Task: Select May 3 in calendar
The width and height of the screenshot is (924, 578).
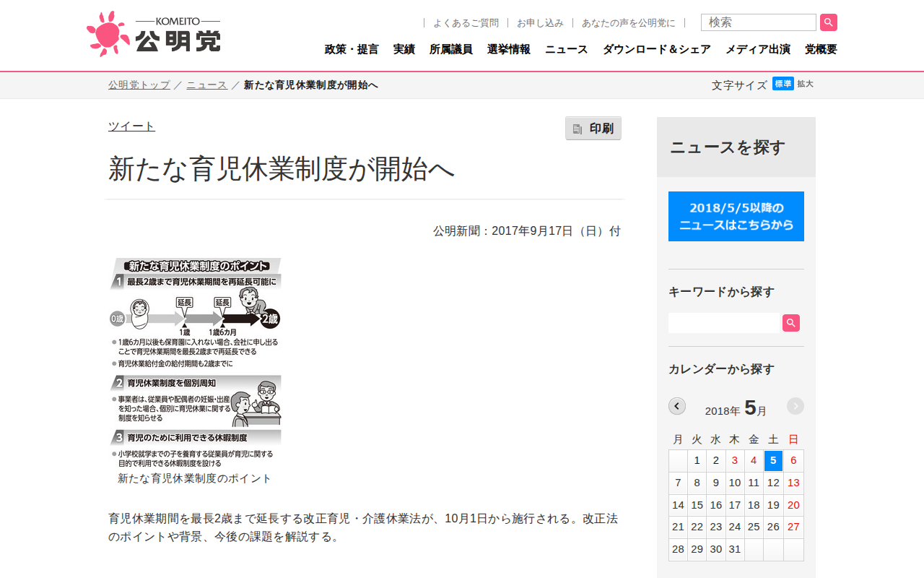Action: coord(735,460)
